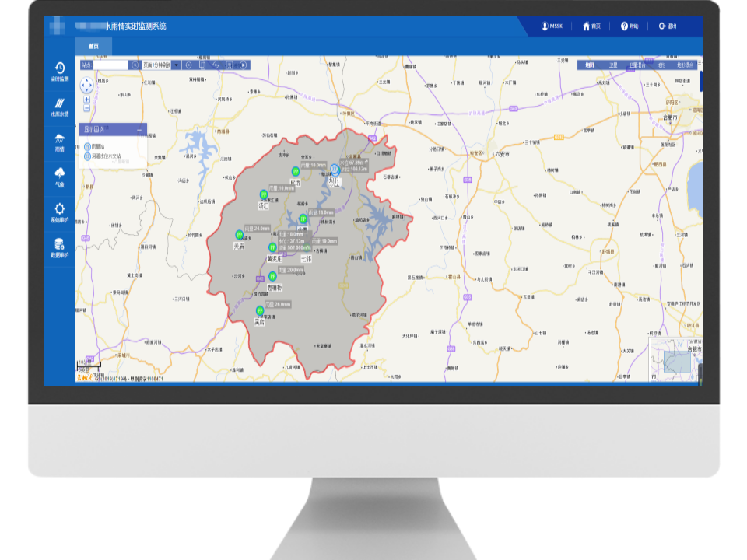Open 系统维护 system maintenance gear icon
Screen dimensions: 747x560
(60, 213)
